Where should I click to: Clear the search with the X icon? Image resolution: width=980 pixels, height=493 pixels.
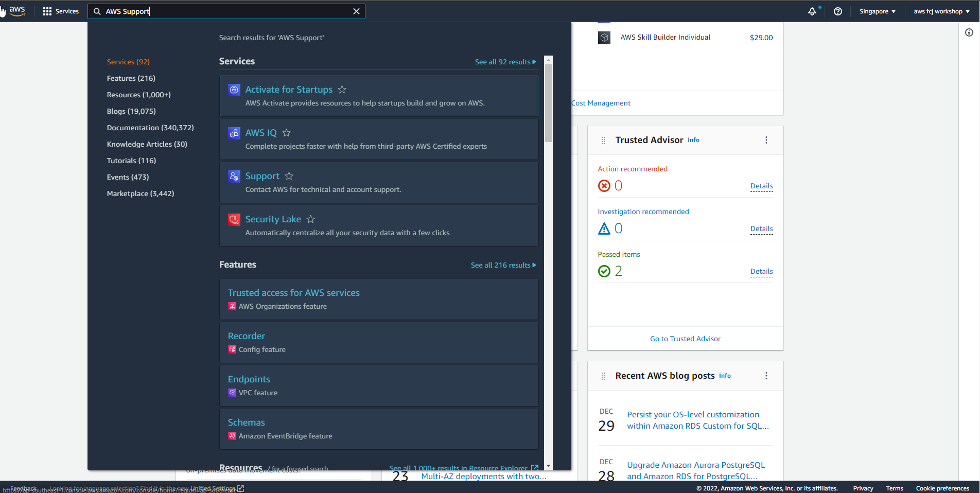tap(356, 11)
